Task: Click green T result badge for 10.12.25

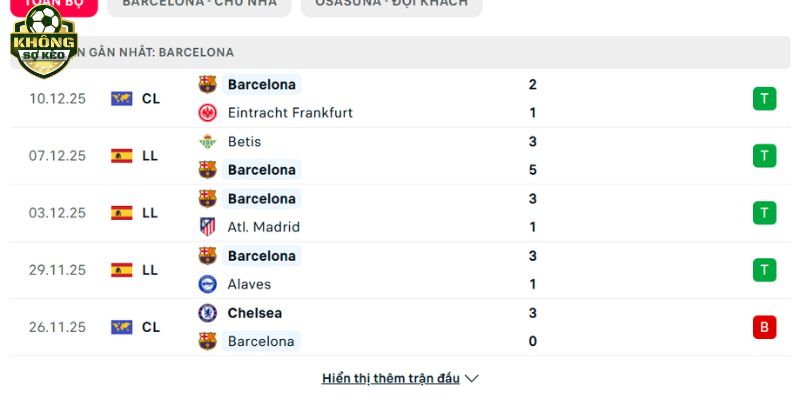Action: 764,99
